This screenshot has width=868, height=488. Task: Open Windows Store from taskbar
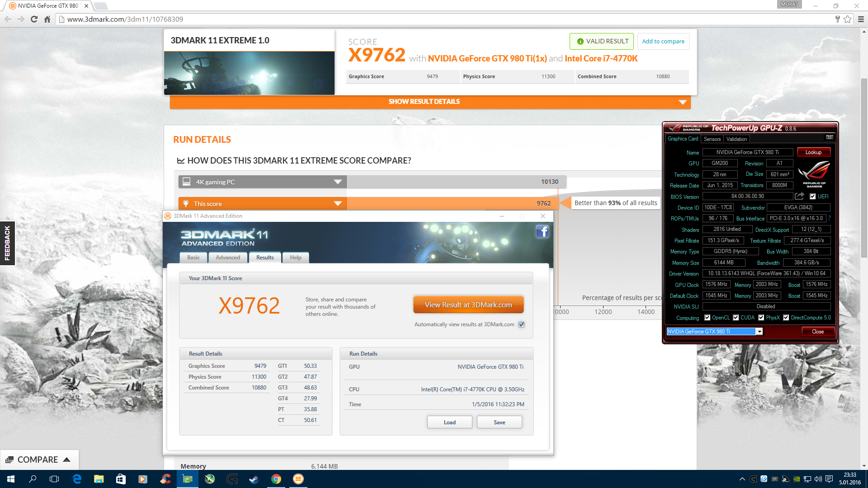121,479
